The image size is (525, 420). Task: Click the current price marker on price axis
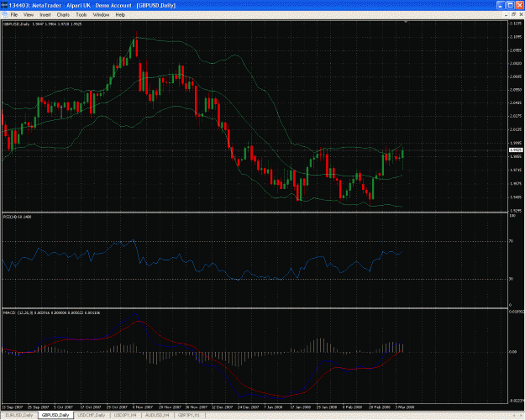coord(516,150)
